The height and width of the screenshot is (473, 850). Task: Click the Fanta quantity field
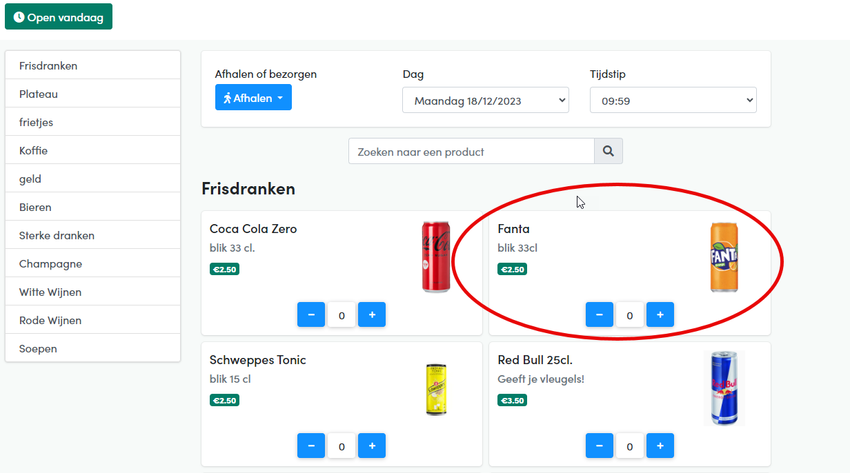(x=629, y=315)
